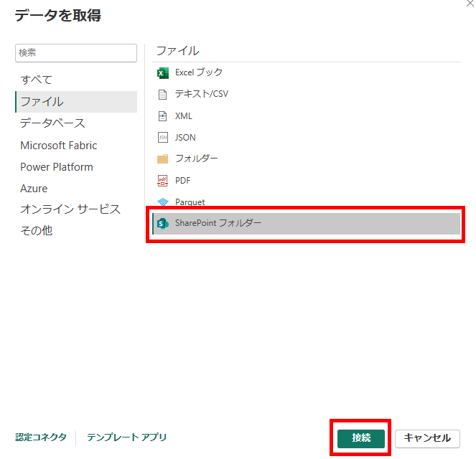Image resolution: width=476 pixels, height=459 pixels.
Task: Select the ファイル category
Action: pyautogui.click(x=76, y=102)
